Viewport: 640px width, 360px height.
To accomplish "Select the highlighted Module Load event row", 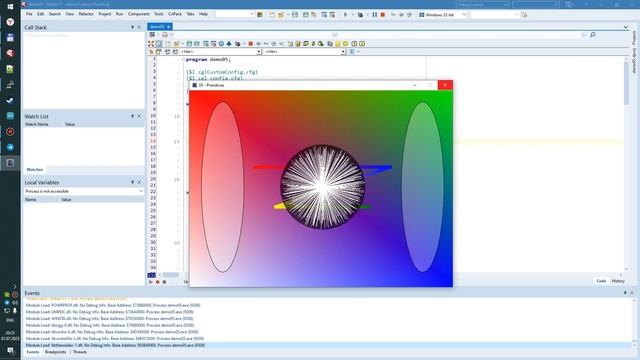I will coord(328,345).
